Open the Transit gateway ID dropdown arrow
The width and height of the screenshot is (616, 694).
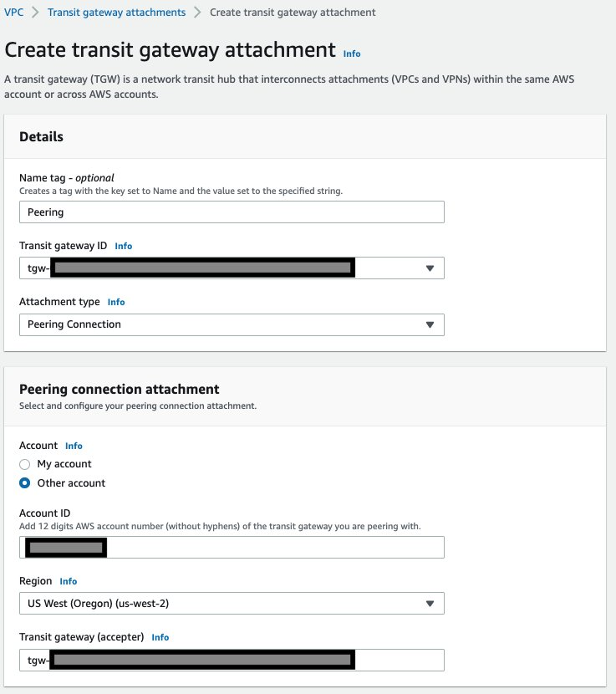[430, 268]
